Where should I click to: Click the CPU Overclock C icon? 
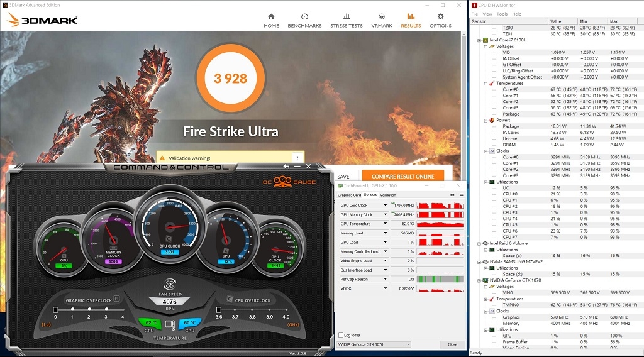(x=230, y=299)
